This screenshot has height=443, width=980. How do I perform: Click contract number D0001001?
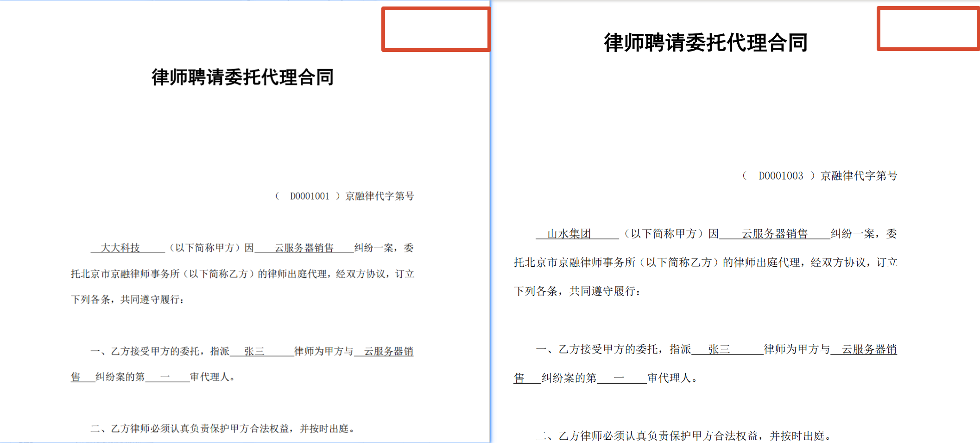(x=310, y=196)
